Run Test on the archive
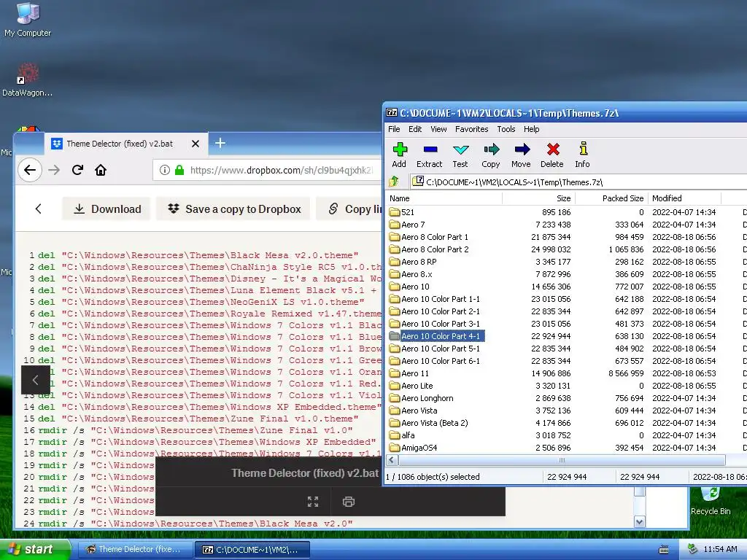Viewport: 747px width, 560px height. [460, 155]
